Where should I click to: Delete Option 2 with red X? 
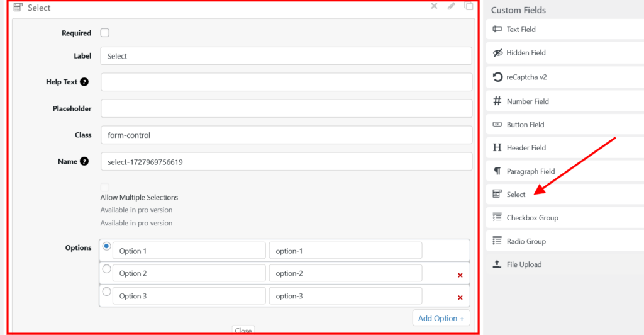[460, 275]
